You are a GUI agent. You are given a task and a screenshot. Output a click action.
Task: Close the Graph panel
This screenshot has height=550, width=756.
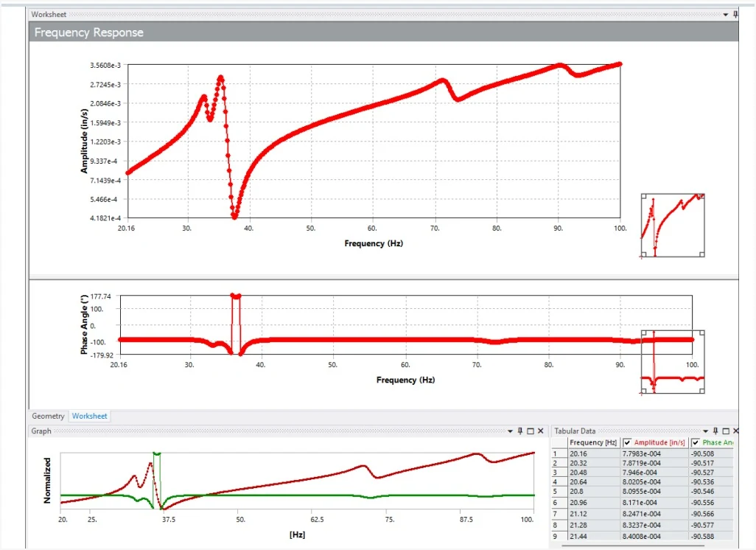coord(541,431)
